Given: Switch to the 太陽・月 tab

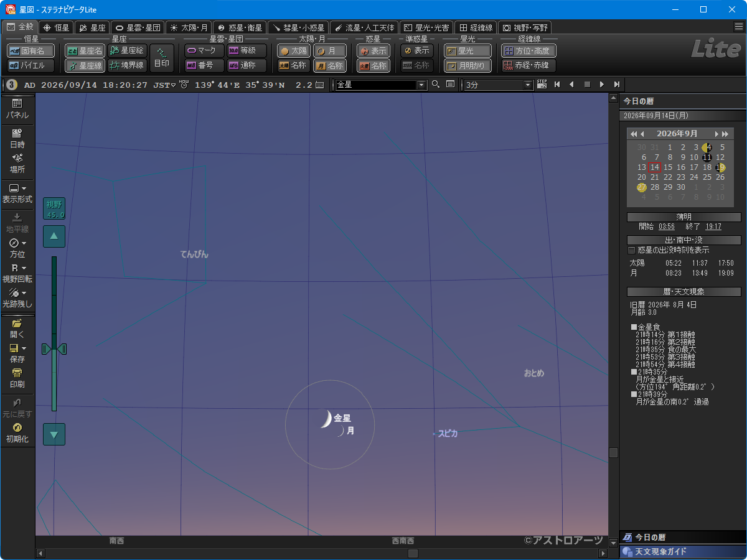Looking at the screenshot, I should 189,27.
